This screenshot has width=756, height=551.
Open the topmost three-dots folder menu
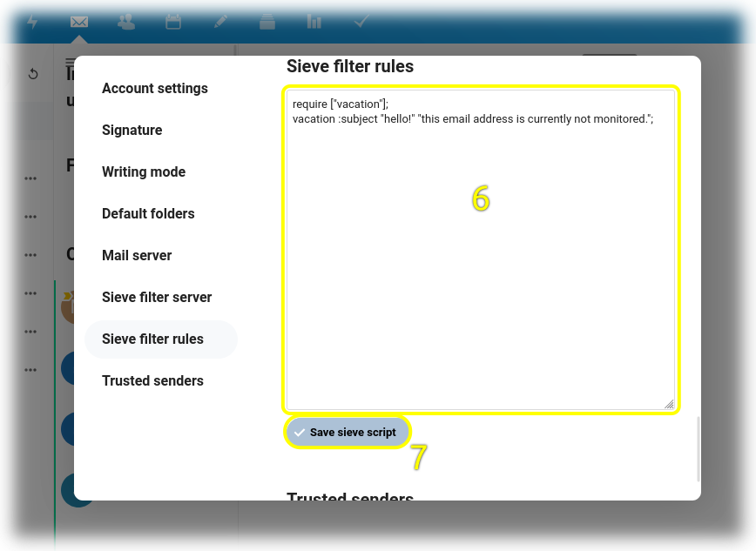pos(30,178)
